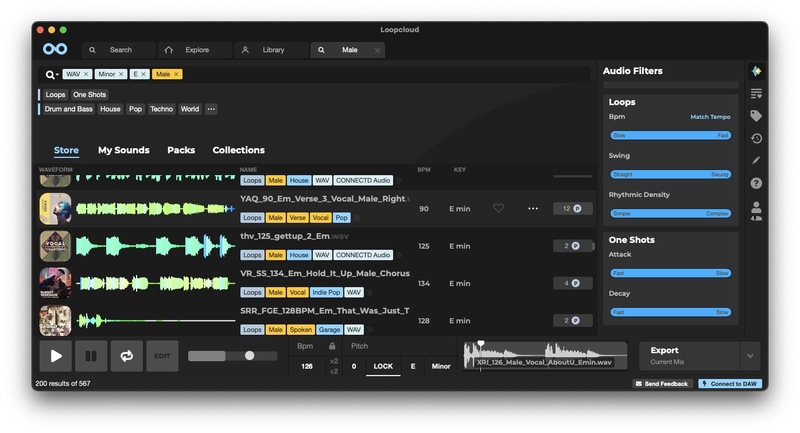Open the search magnifier dropdown
800x433 pixels.
(51, 74)
